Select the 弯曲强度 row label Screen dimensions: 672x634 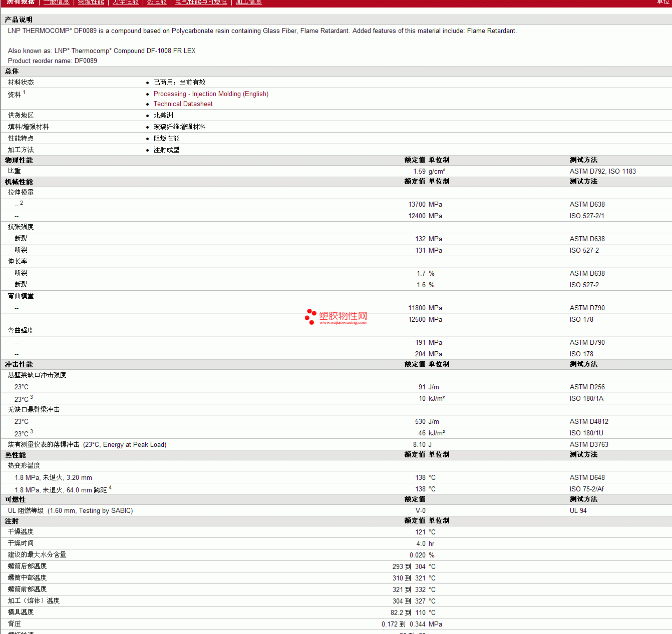point(21,330)
